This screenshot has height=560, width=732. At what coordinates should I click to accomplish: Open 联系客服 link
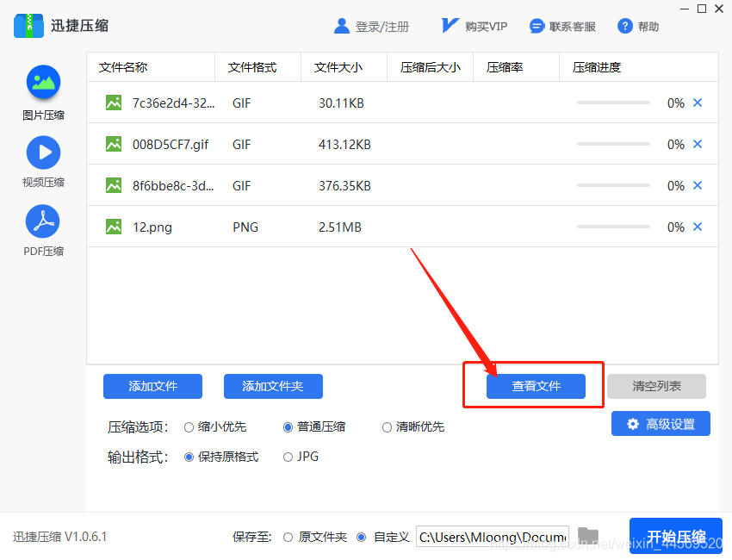pyautogui.click(x=573, y=27)
